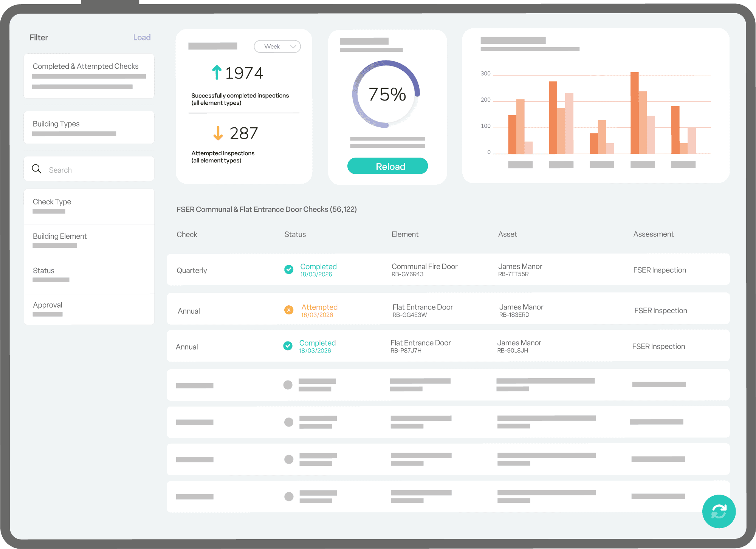Expand the Approval filter section
This screenshot has width=756, height=549.
(48, 305)
